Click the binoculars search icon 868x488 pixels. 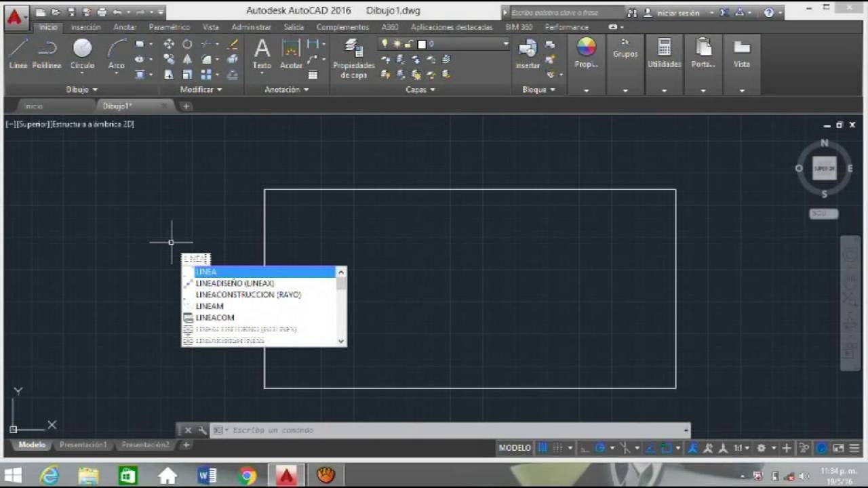[632, 12]
